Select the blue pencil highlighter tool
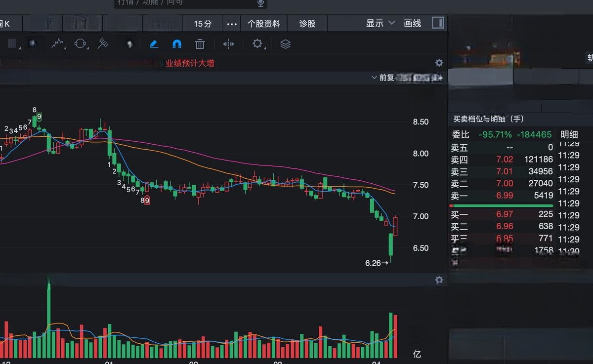 click(x=154, y=44)
